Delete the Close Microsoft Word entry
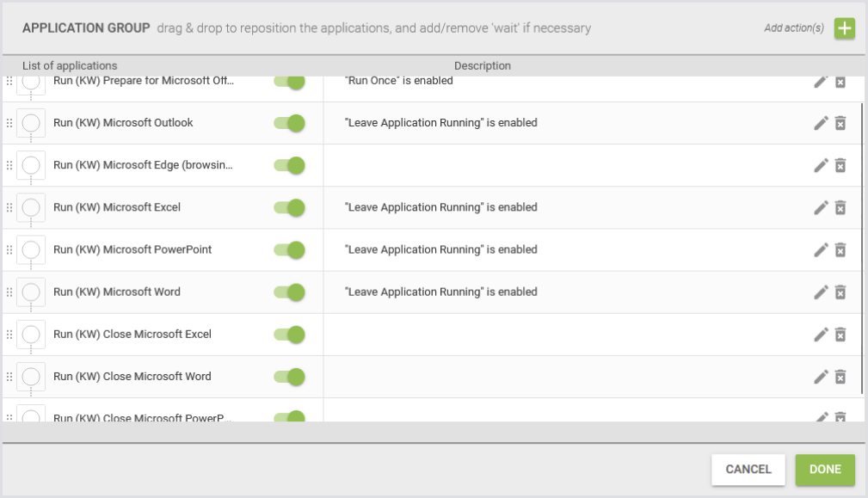The image size is (868, 498). coord(840,376)
